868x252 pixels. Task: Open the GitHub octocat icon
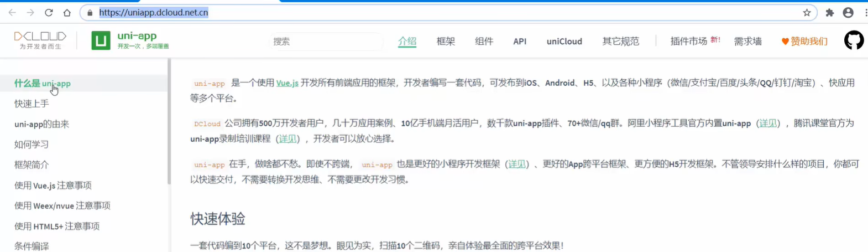point(854,40)
